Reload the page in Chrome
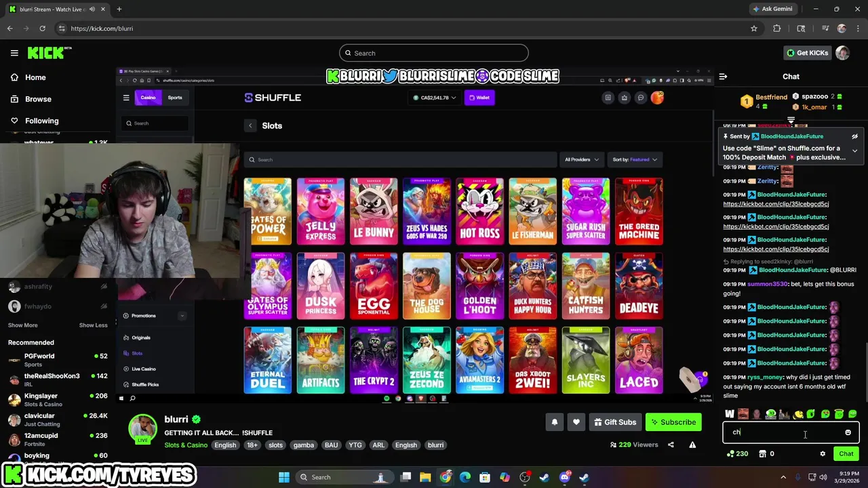 [x=42, y=28]
